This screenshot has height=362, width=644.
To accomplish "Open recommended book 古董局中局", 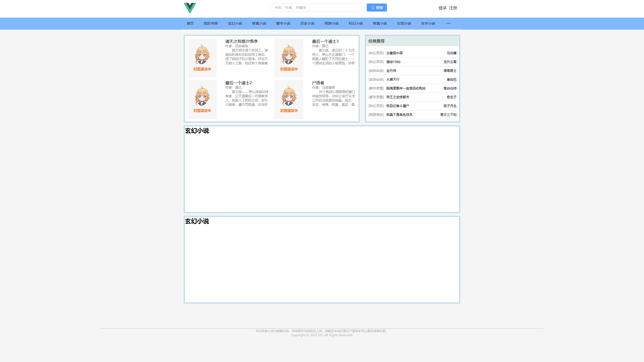I will point(394,53).
